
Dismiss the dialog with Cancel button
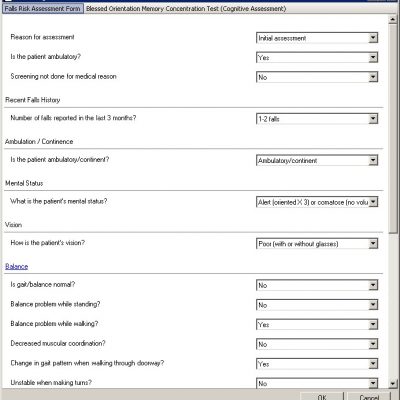[x=369, y=397]
